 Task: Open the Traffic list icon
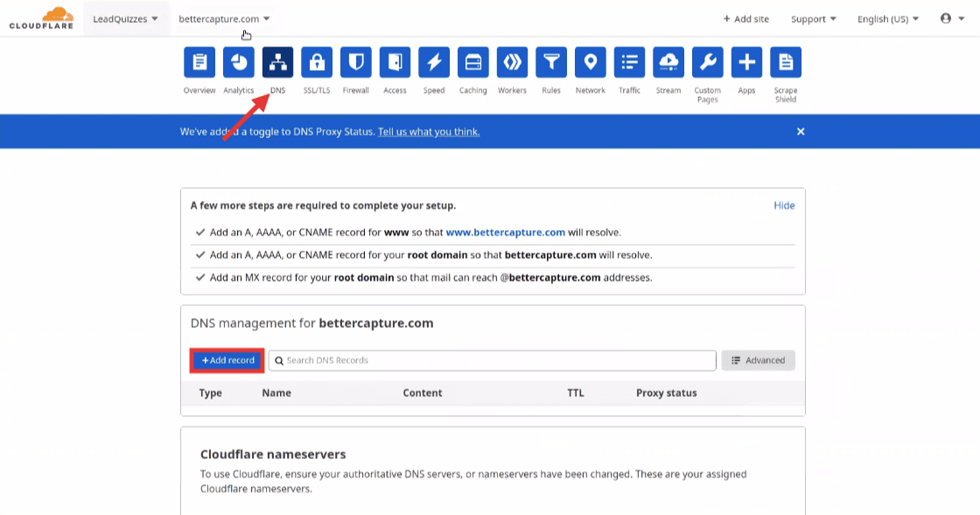pos(629,62)
